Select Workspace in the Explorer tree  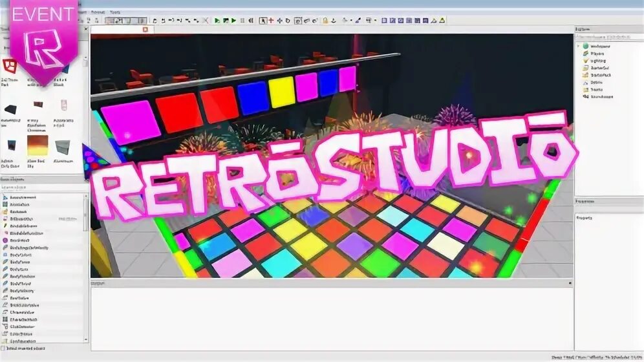(599, 47)
